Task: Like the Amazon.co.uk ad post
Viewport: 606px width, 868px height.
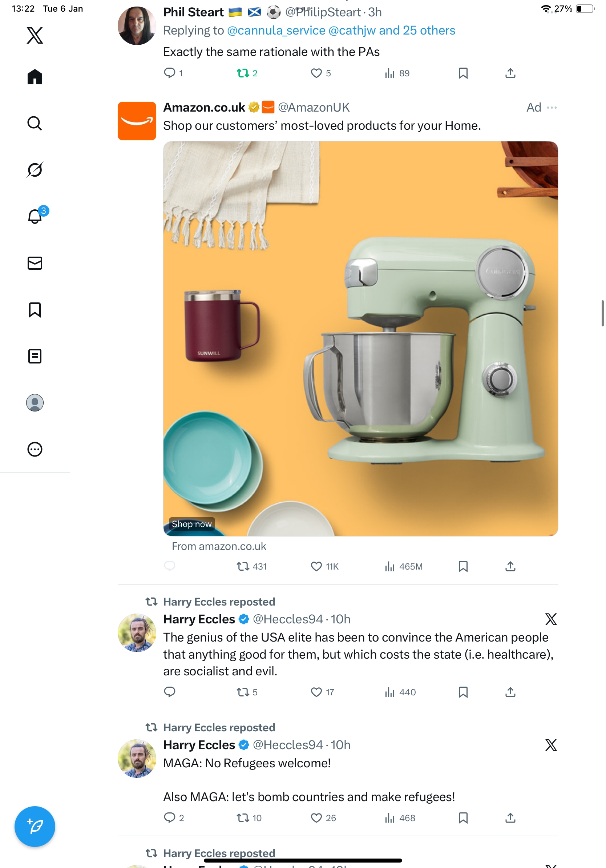Action: pyautogui.click(x=316, y=566)
